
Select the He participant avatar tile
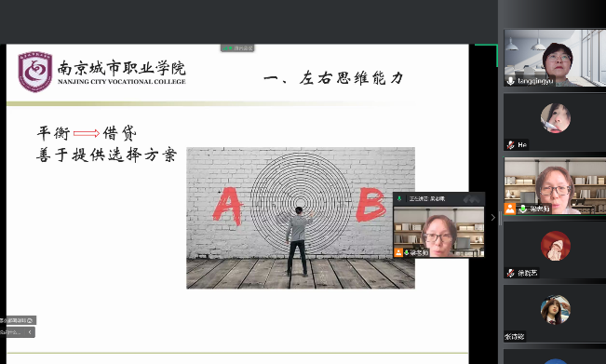[x=555, y=122]
